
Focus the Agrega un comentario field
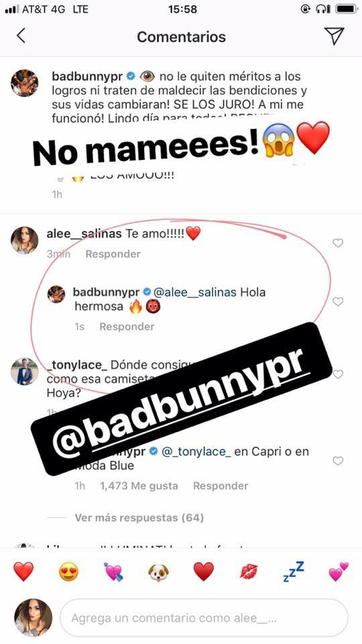[204, 618]
